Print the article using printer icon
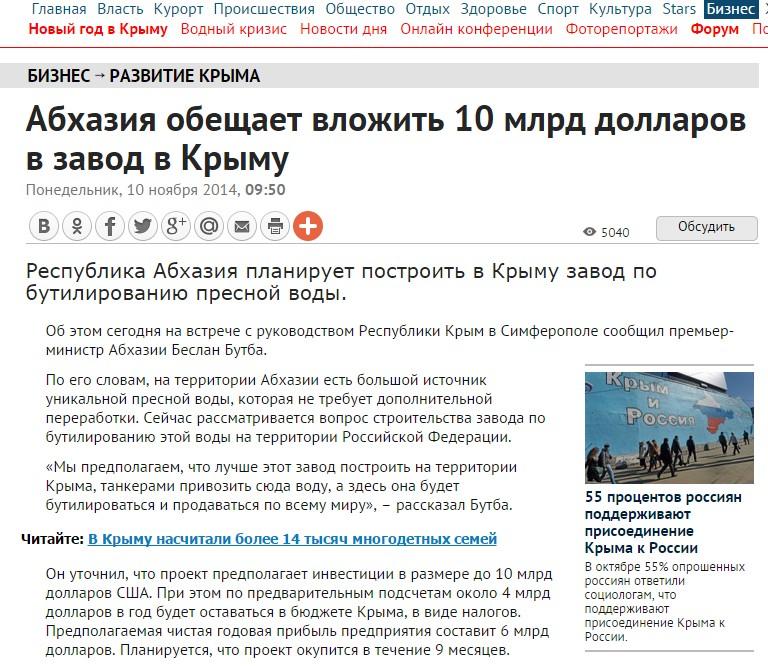The width and height of the screenshot is (768, 666). tap(275, 226)
